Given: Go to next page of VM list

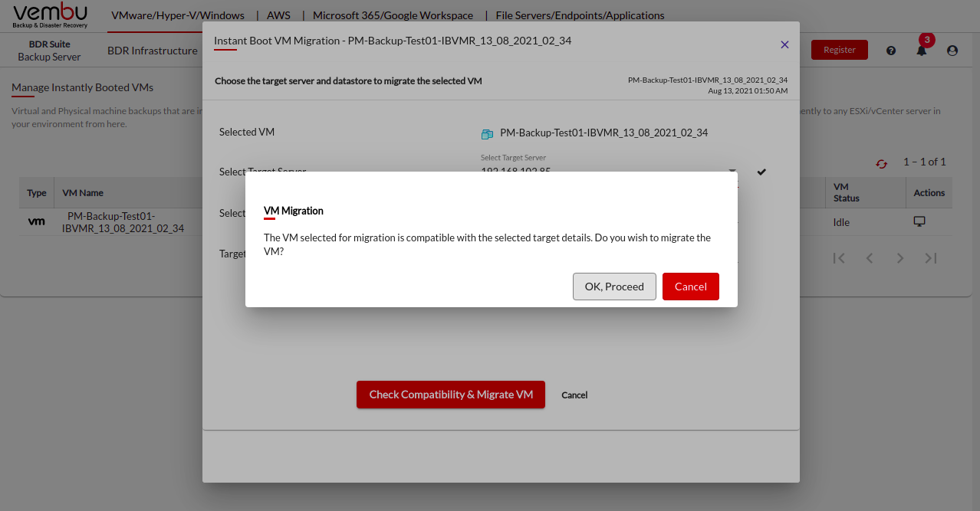Looking at the screenshot, I should pos(900,258).
